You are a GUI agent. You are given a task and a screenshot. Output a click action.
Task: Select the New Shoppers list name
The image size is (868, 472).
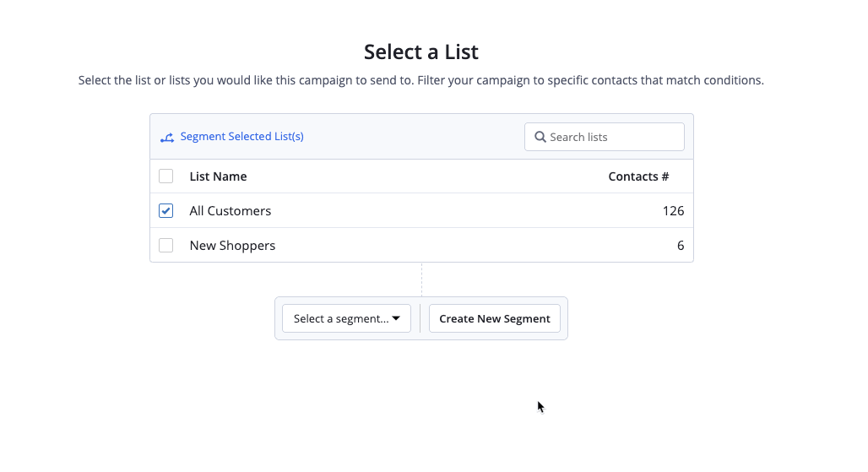[232, 246]
